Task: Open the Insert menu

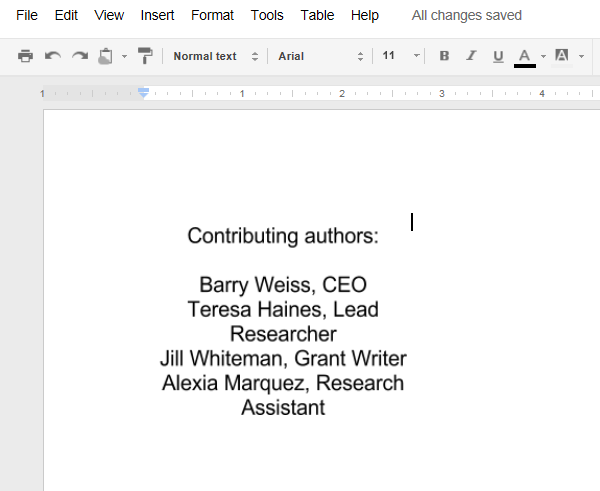Action: tap(157, 15)
